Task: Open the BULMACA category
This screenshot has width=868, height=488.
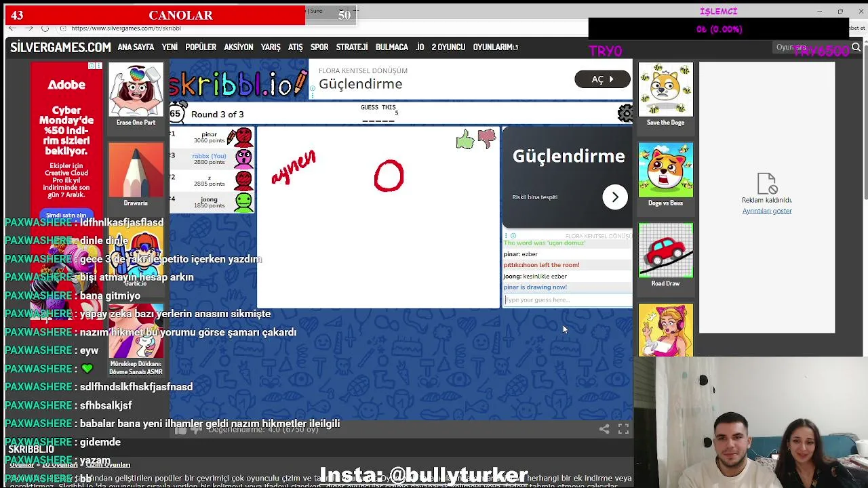Action: click(x=392, y=47)
